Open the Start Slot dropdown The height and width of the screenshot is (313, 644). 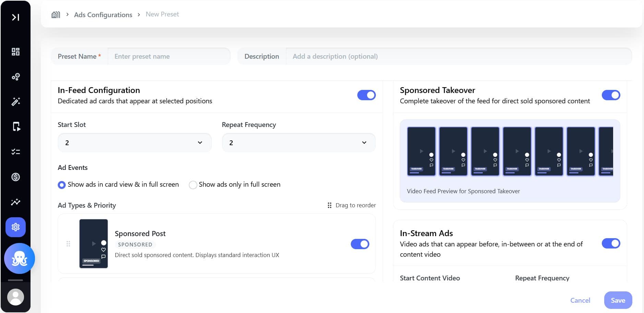click(x=134, y=143)
